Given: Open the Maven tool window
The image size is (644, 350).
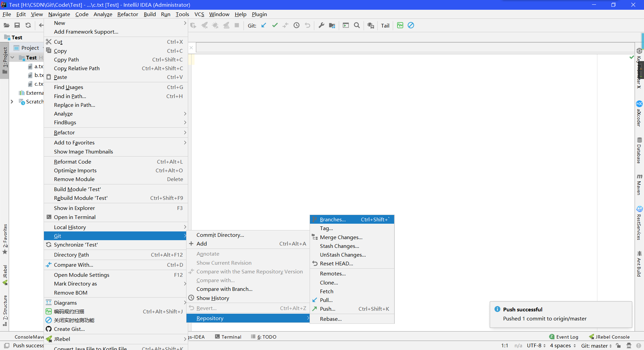Looking at the screenshot, I should pos(639,184).
